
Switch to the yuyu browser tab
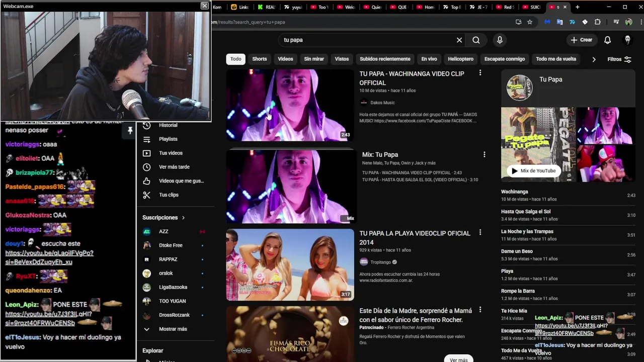pos(293,7)
